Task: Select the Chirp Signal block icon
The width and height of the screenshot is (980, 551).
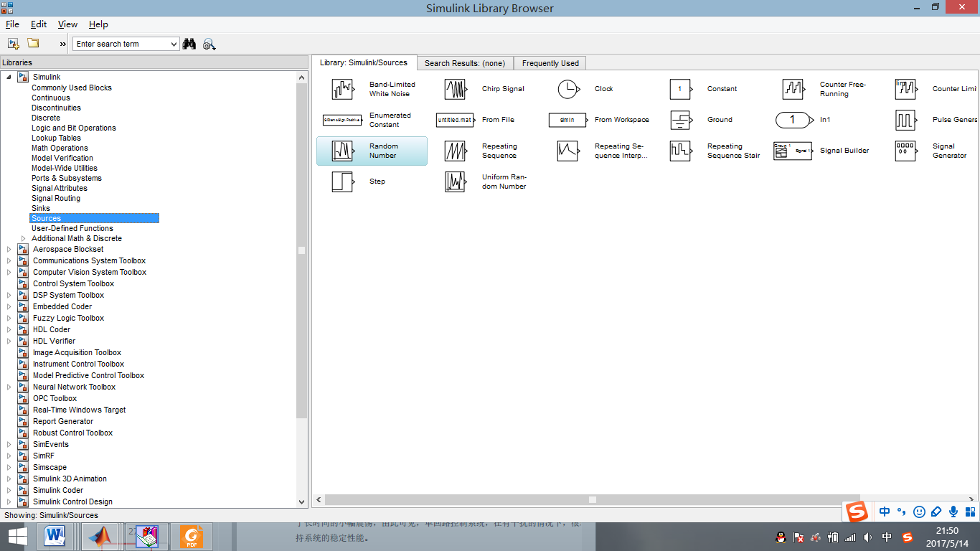Action: pos(455,89)
